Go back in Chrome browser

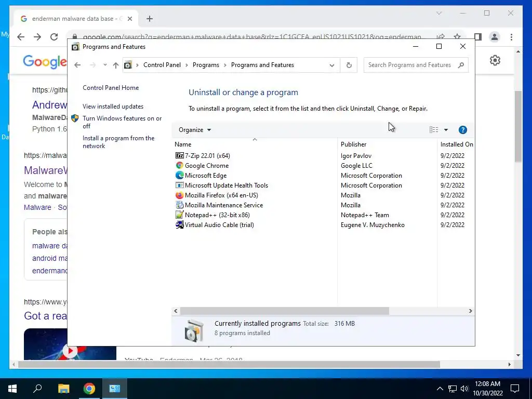point(21,37)
